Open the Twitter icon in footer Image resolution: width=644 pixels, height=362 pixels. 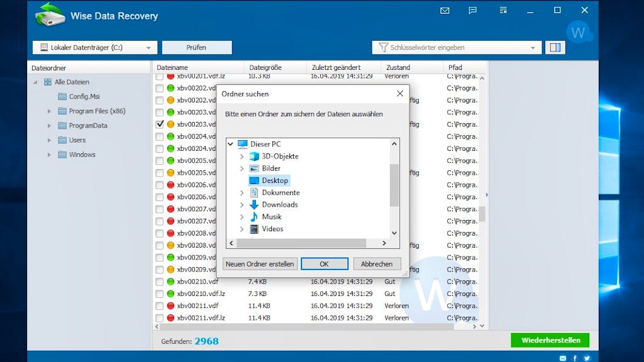point(587,358)
